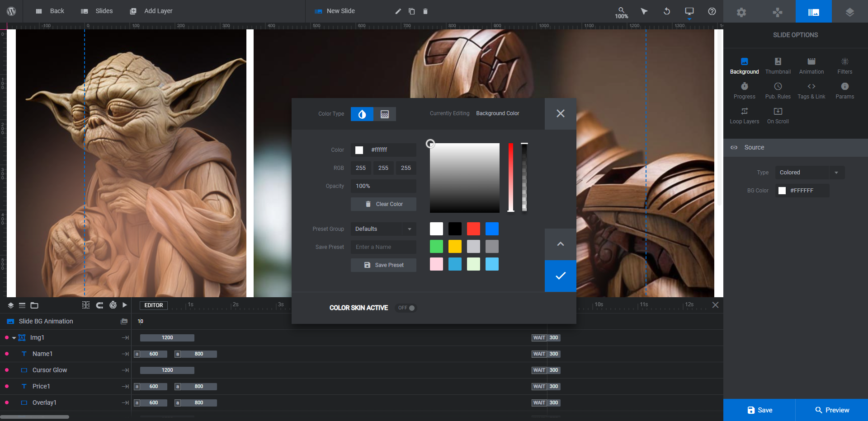Open the Params slide option
The height and width of the screenshot is (421, 868).
coord(845,91)
